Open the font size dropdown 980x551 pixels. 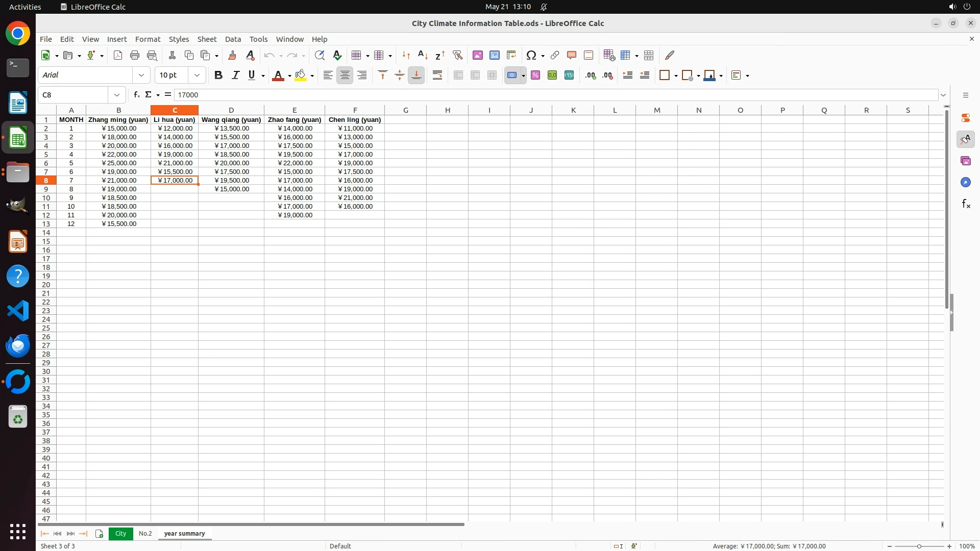pos(197,75)
